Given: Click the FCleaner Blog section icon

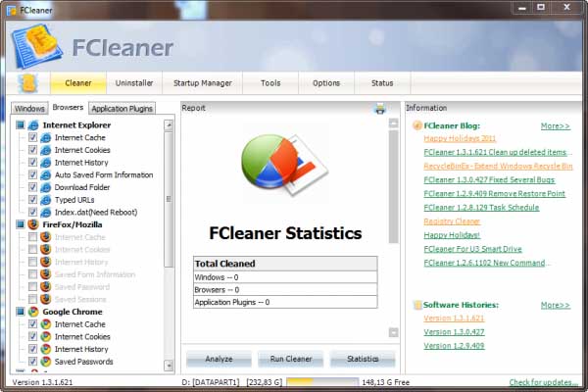Looking at the screenshot, I should [x=416, y=125].
